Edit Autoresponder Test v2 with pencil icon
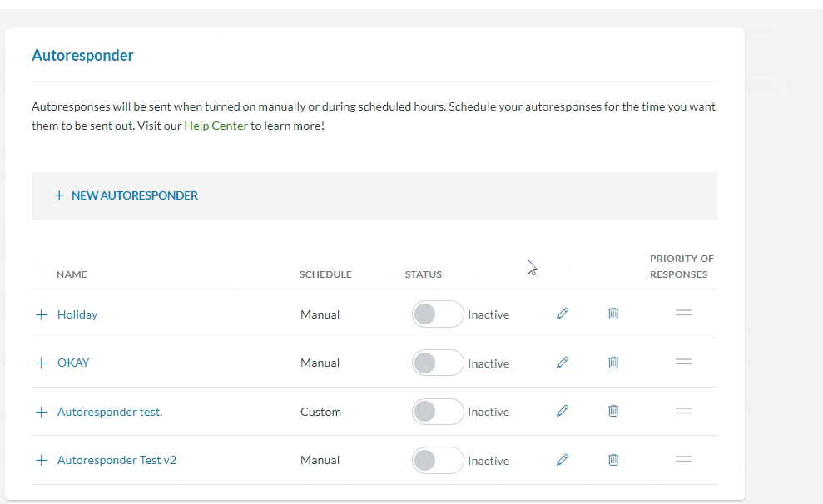The width and height of the screenshot is (823, 504). 563,460
